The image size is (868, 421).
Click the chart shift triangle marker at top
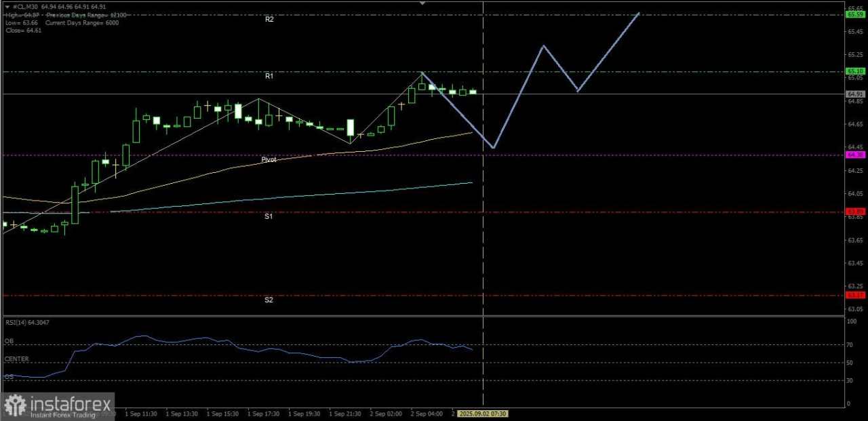click(423, 3)
